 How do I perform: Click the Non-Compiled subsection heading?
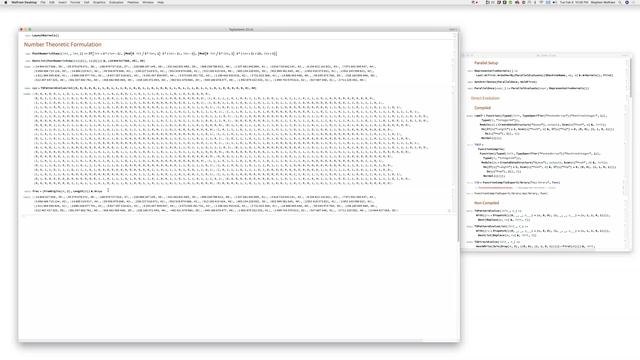[487, 203]
